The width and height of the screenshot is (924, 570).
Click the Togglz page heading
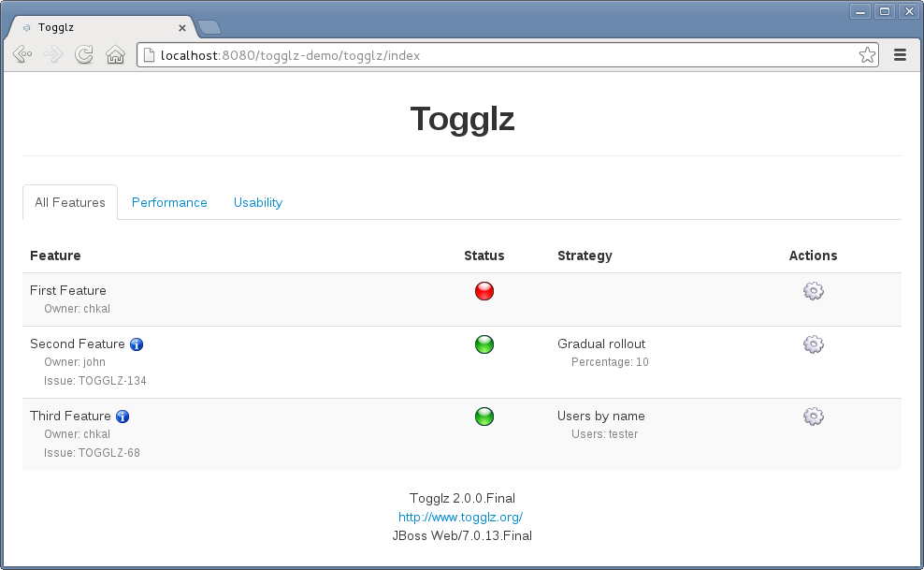tap(462, 119)
